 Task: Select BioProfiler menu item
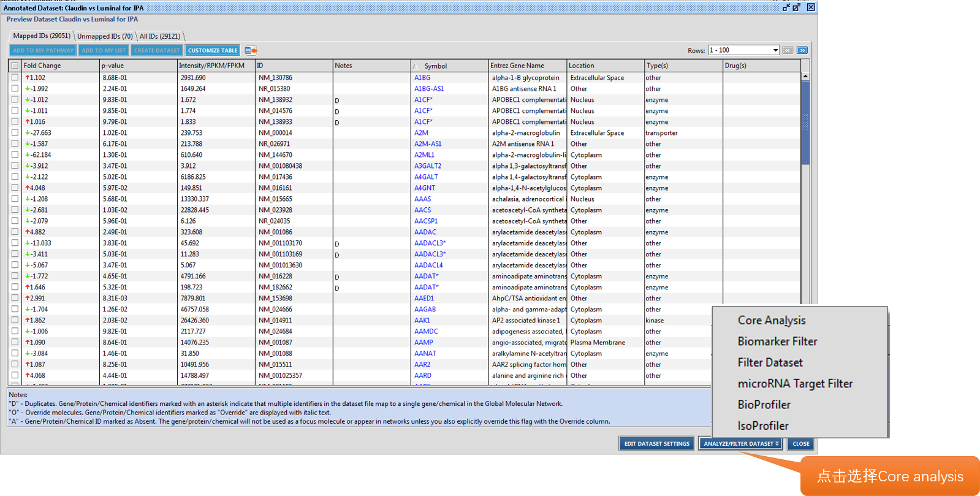[764, 405]
